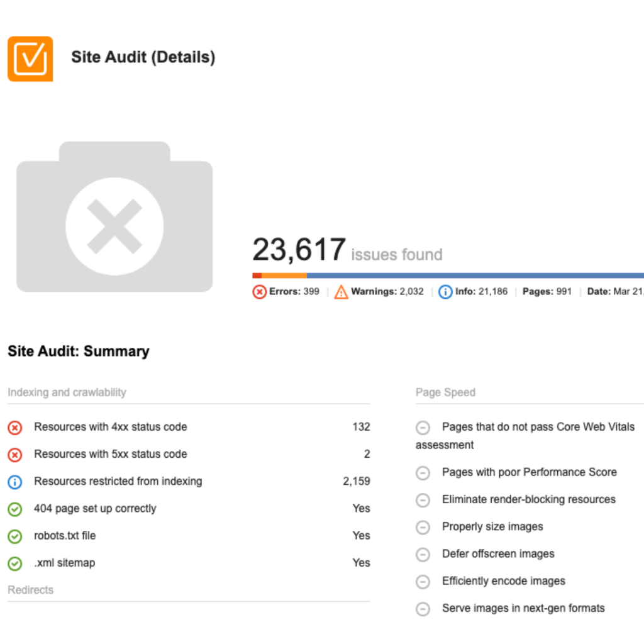Expand the Properly size images item

click(423, 527)
